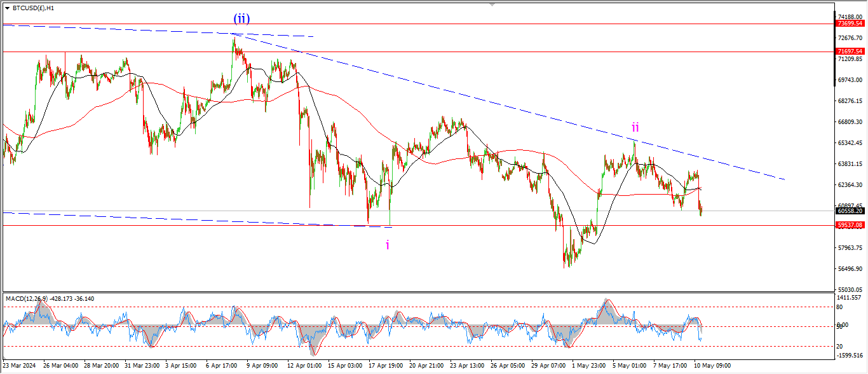
Task: Click the 74188.00 top price scale value
Action: [x=851, y=17]
